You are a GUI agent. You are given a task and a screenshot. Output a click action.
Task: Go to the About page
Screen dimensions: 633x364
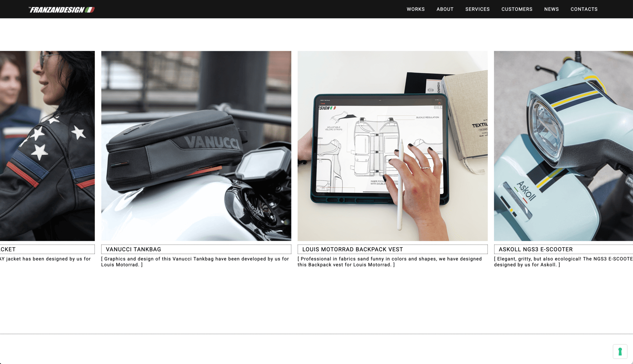(445, 9)
